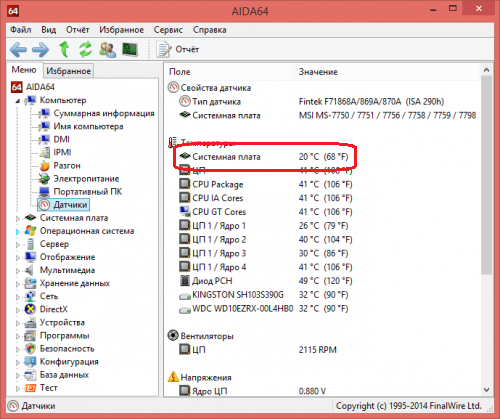Open the Файл menu
The width and height of the screenshot is (500, 419).
click(21, 30)
